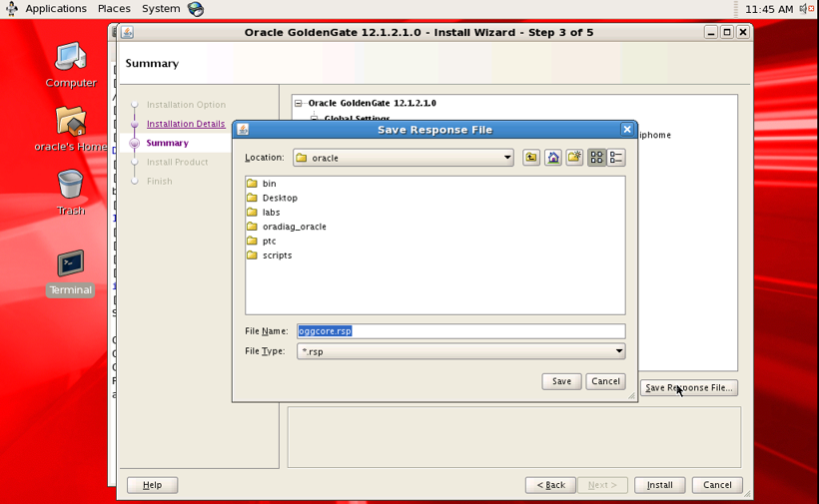This screenshot has width=819, height=504.
Task: Go up one folder level
Action: tap(531, 158)
